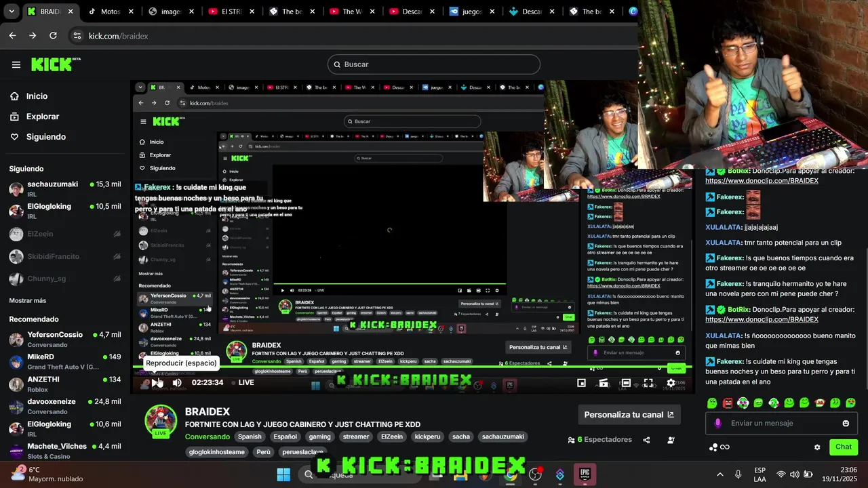868x488 pixels.
Task: Open the Windows Start menu
Action: (283, 474)
